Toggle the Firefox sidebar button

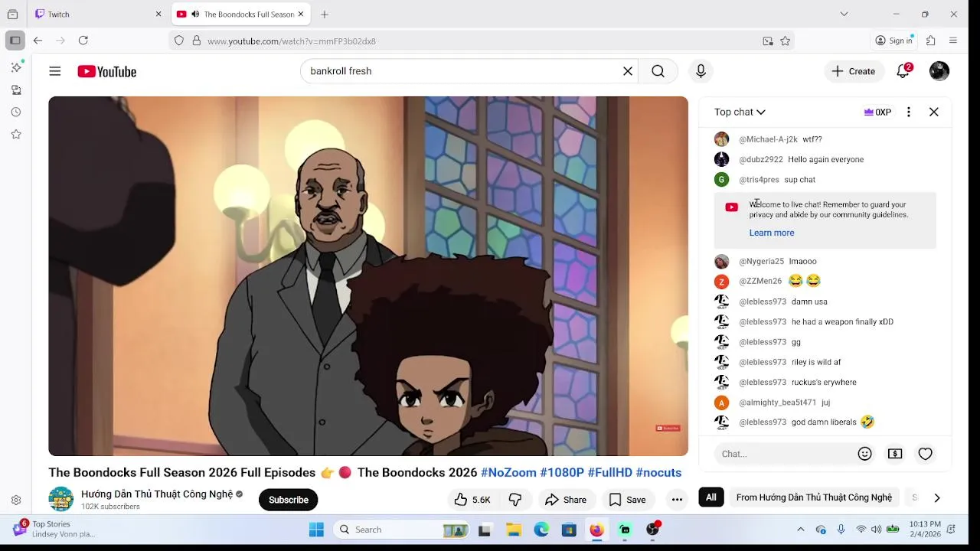tap(15, 41)
